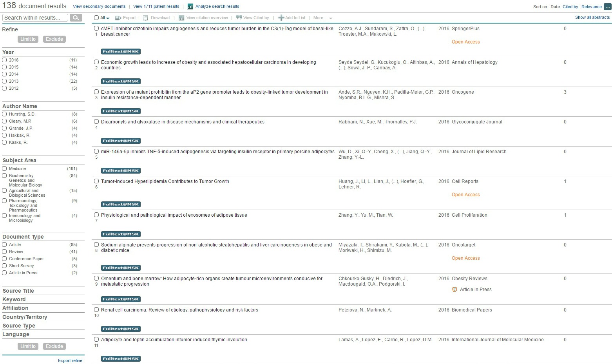612x364 pixels.
Task: Click the search magnifier beside Search within results
Action: pos(76,17)
